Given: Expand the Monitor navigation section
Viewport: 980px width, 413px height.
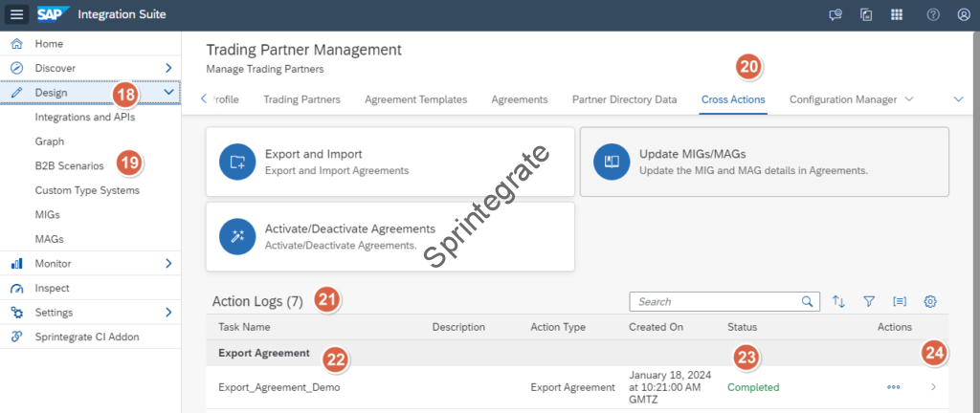Looking at the screenshot, I should pyautogui.click(x=168, y=263).
